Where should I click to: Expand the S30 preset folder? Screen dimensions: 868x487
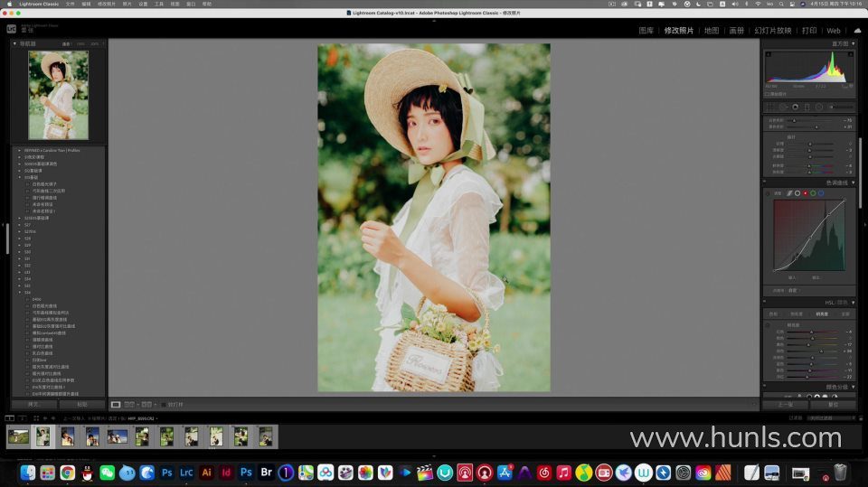[19, 252]
